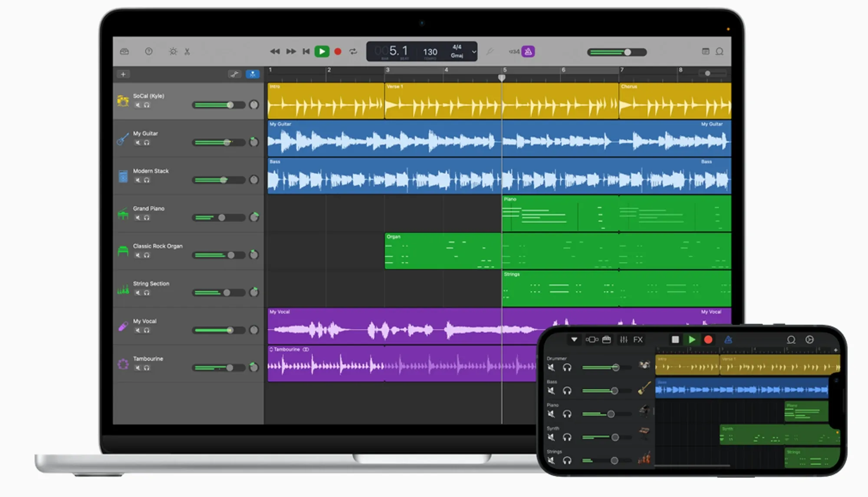
Task: Open iPhone track controls mixer icon
Action: pyautogui.click(x=624, y=339)
